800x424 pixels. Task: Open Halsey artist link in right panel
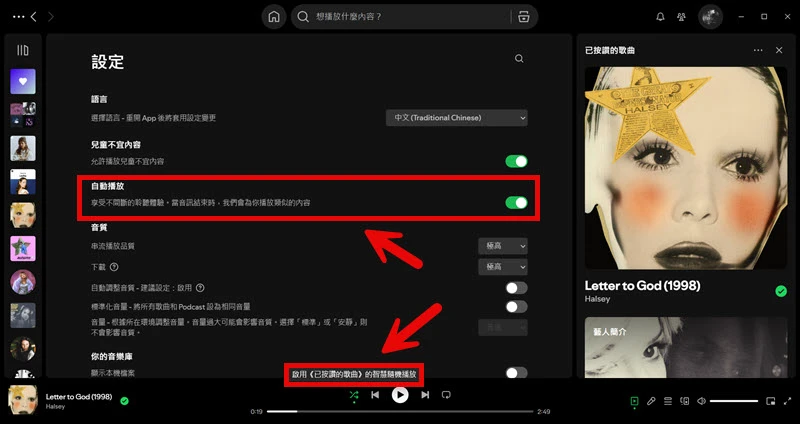(597, 299)
